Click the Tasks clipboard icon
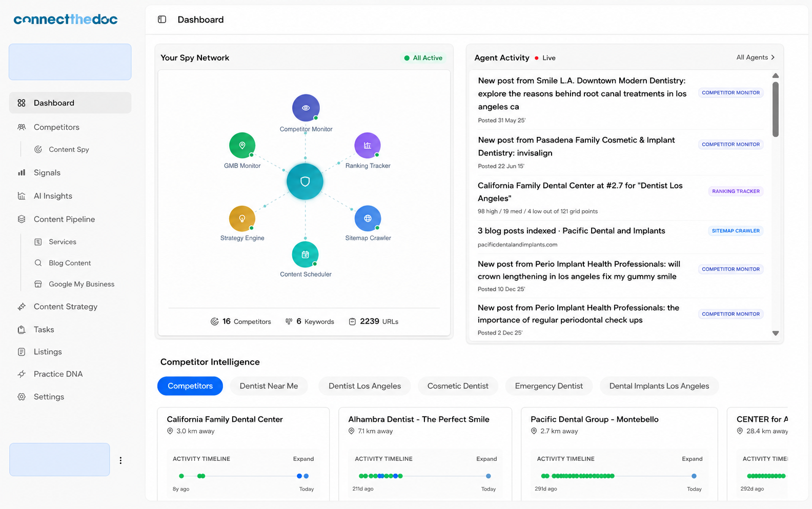The image size is (812, 509). pos(22,330)
